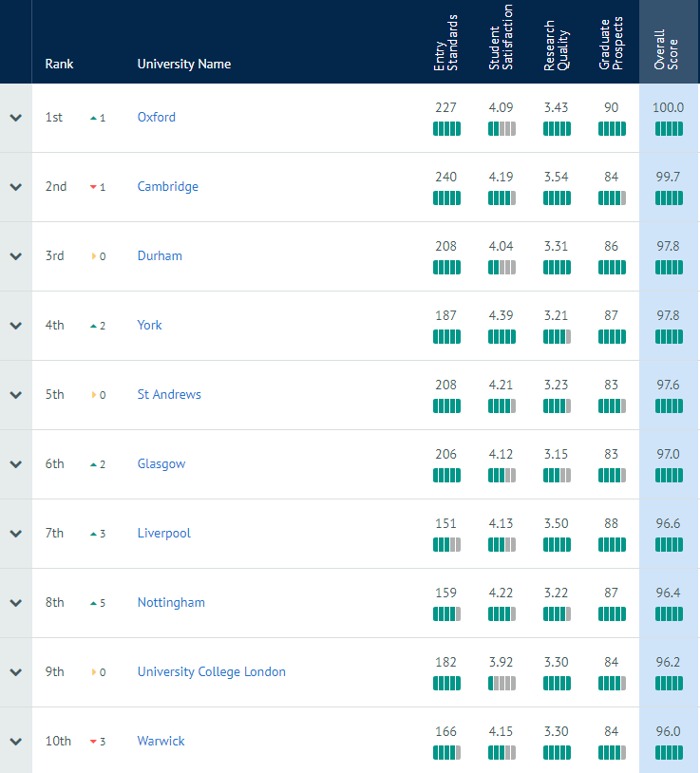700x773 pixels.
Task: Select Nottingham's entry standards value 159
Action: (446, 593)
